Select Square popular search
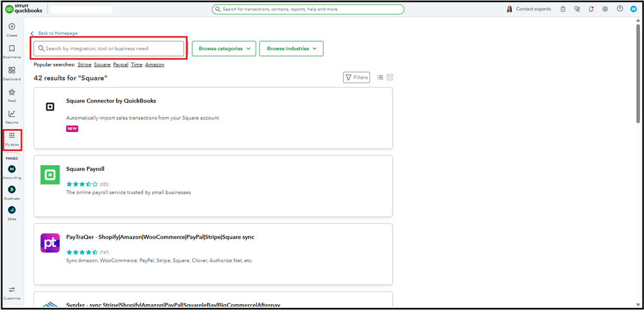 pos(102,64)
